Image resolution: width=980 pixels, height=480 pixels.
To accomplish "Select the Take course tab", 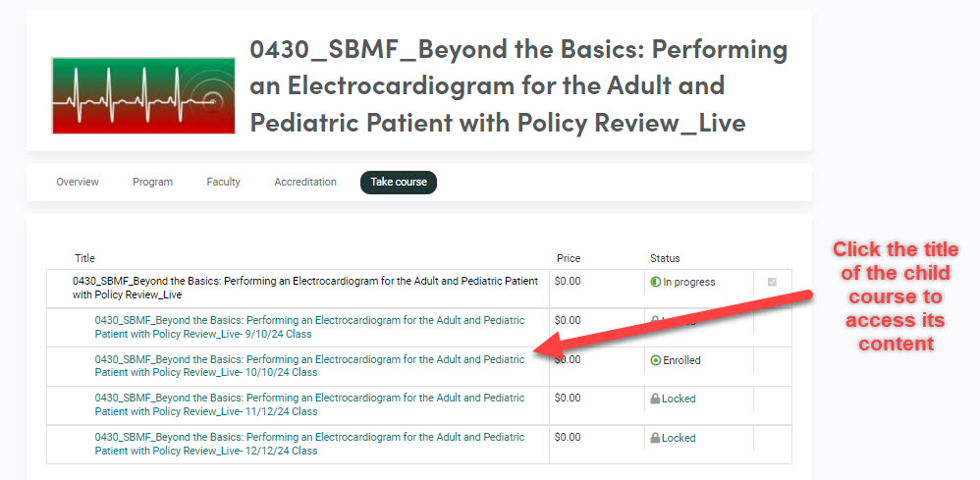I will point(398,182).
